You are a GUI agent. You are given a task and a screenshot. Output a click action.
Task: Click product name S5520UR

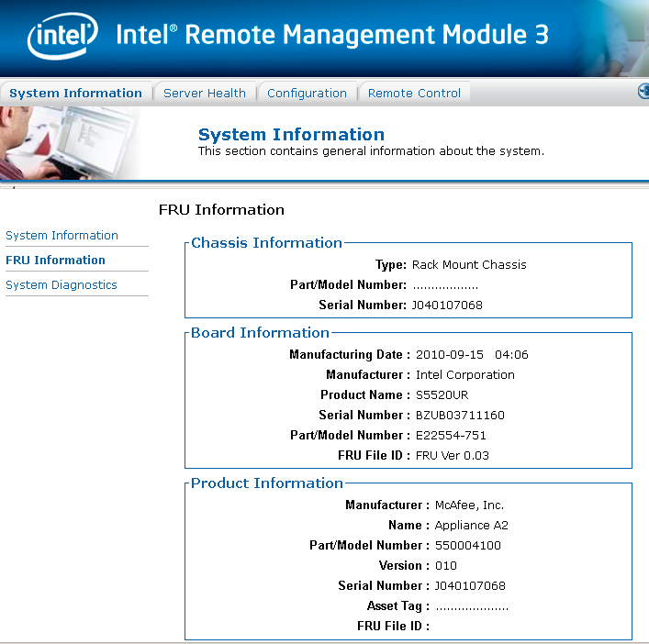[442, 395]
